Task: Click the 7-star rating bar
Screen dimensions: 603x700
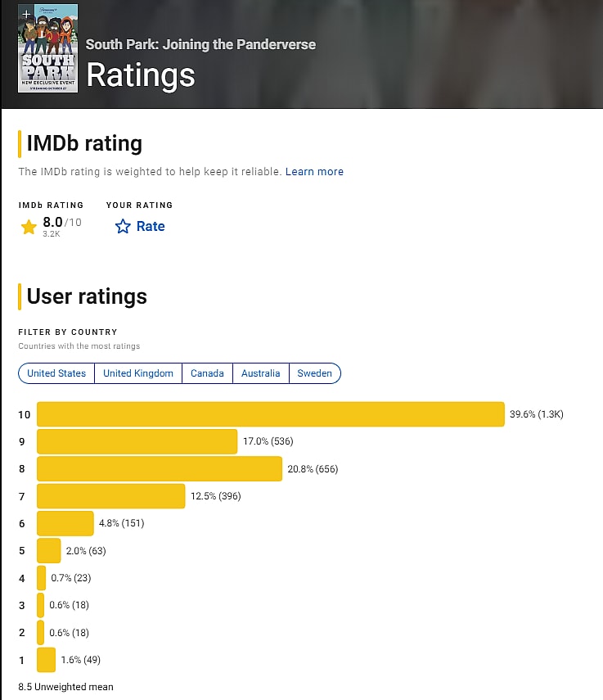Action: tap(110, 496)
